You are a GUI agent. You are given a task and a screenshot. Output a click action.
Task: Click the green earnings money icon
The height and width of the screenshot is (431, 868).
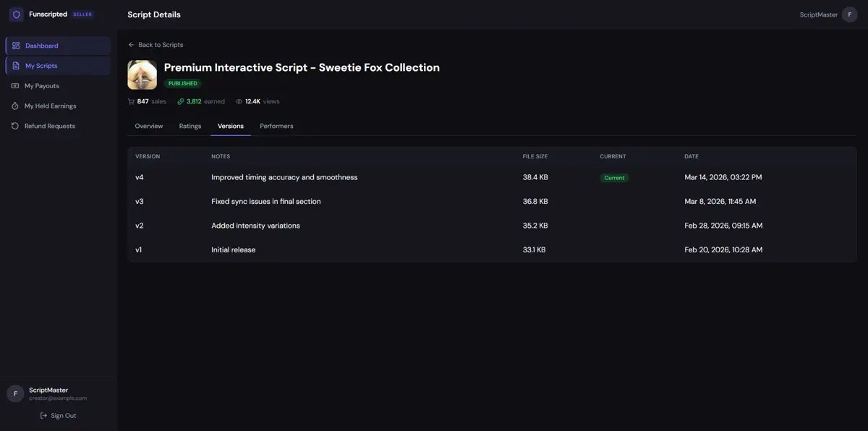coord(181,101)
